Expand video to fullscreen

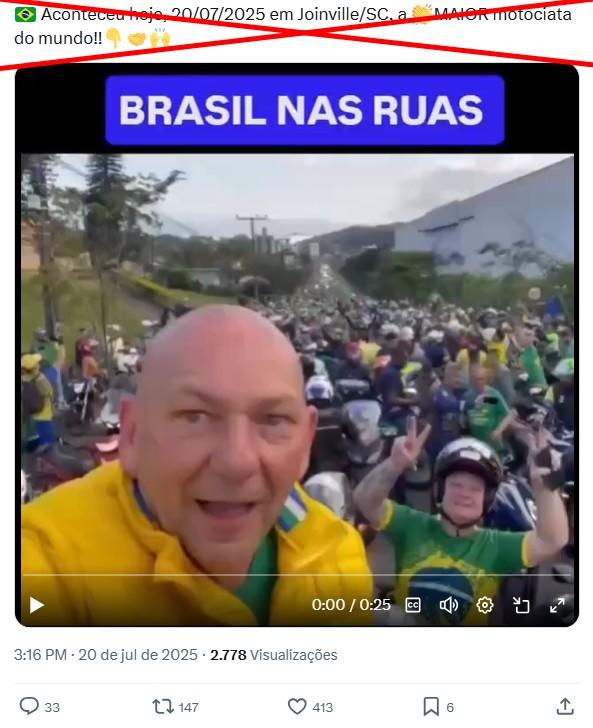(x=557, y=605)
